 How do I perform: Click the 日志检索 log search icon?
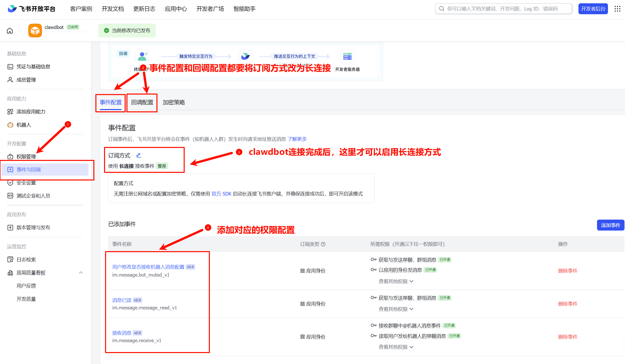(10, 260)
